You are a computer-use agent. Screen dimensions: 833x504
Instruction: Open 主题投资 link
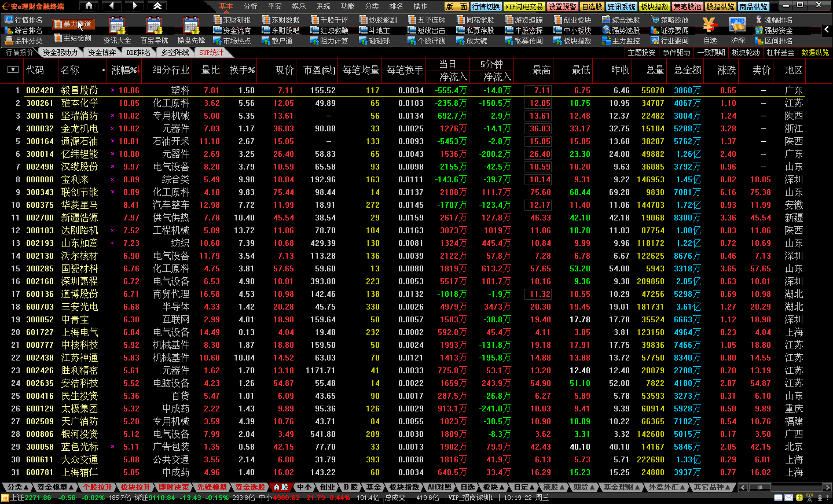641,52
